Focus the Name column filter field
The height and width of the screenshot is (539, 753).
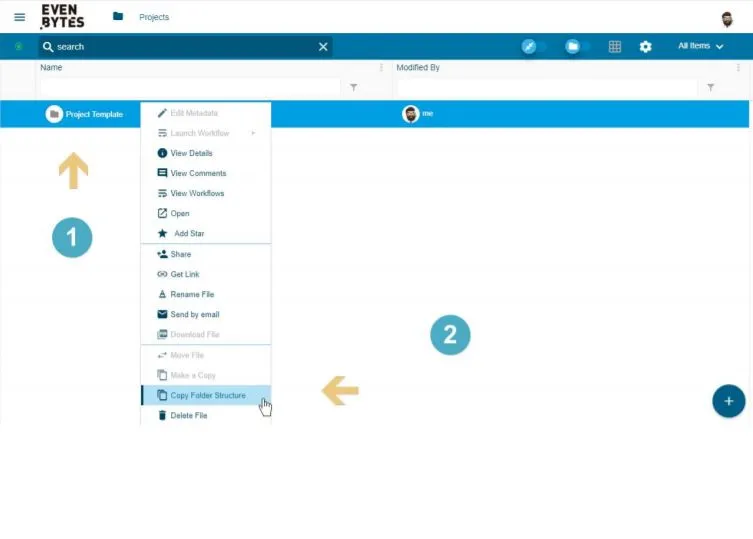pyautogui.click(x=190, y=87)
